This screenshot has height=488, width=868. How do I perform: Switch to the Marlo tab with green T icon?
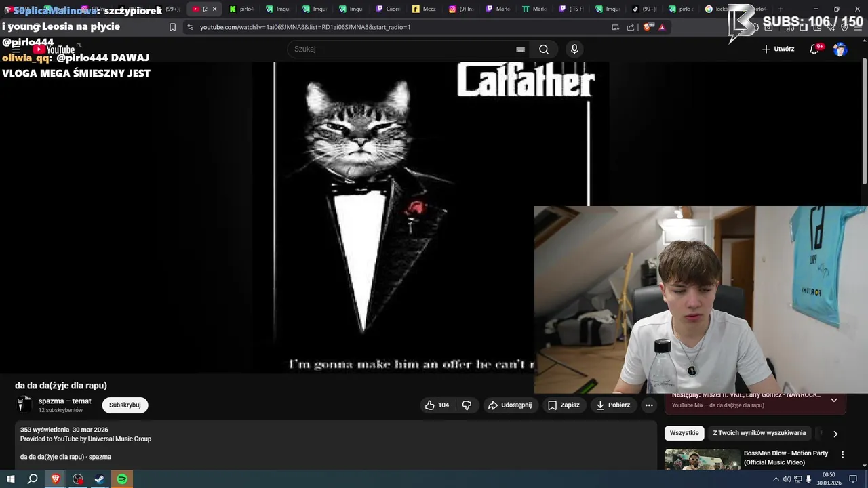[534, 9]
